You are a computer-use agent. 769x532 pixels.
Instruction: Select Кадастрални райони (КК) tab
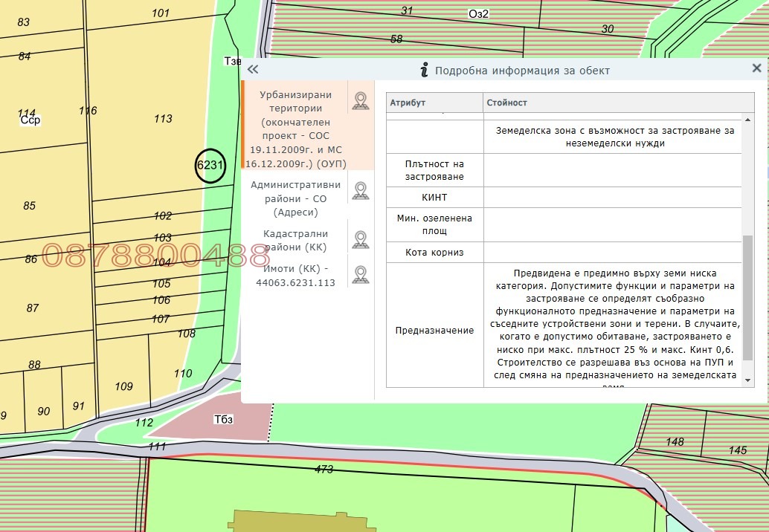coord(296,241)
